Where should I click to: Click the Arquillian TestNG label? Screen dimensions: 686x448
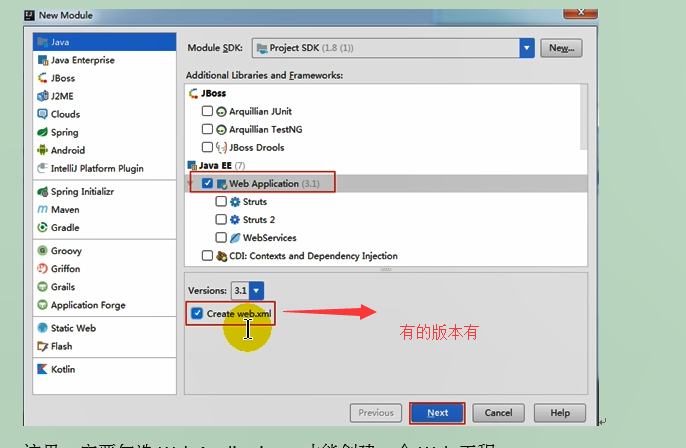tap(266, 130)
